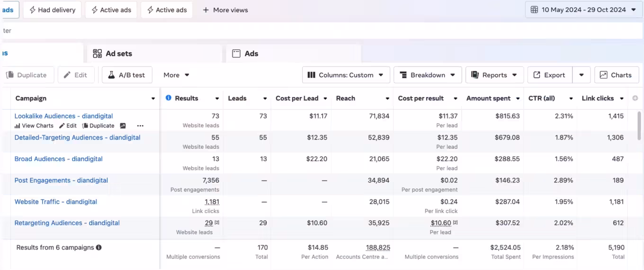Screen dimensions: 644x270
Task: Open Retargeting Audiences - diandigital campaign
Action: coord(67,223)
